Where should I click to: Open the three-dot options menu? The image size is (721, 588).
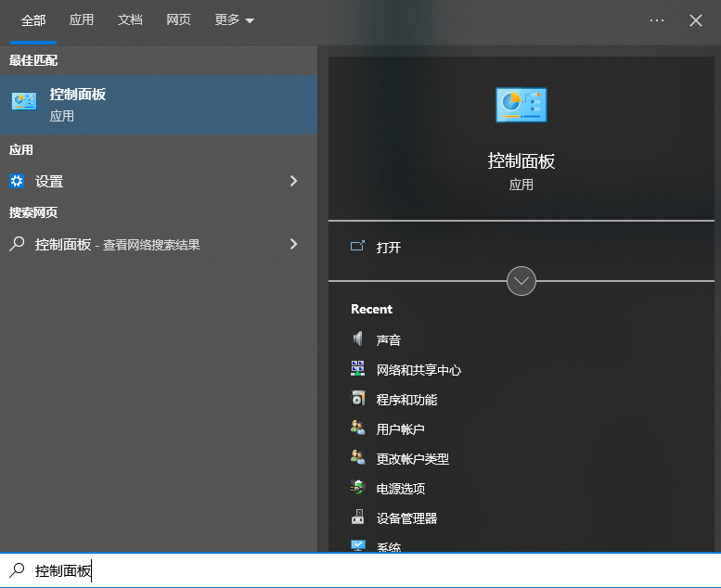(x=657, y=20)
